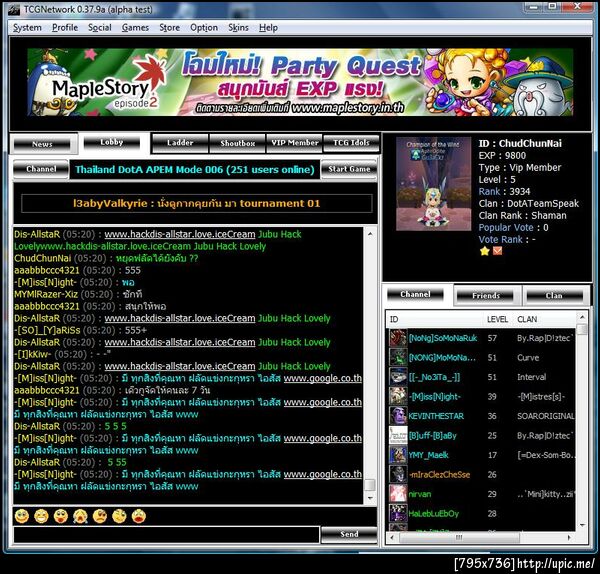This screenshot has width=600, height=574.
Task: Open the Option menu
Action: (204, 28)
